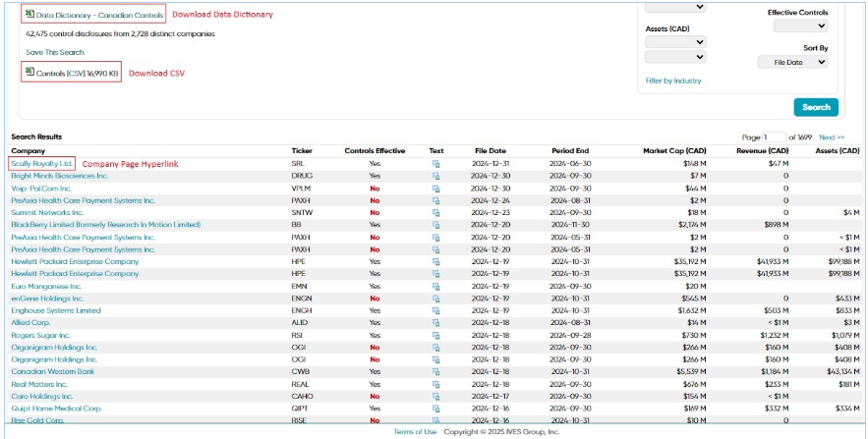The width and height of the screenshot is (868, 439).
Task: Click the Market Cap (CAD) column header
Action: 674,151
